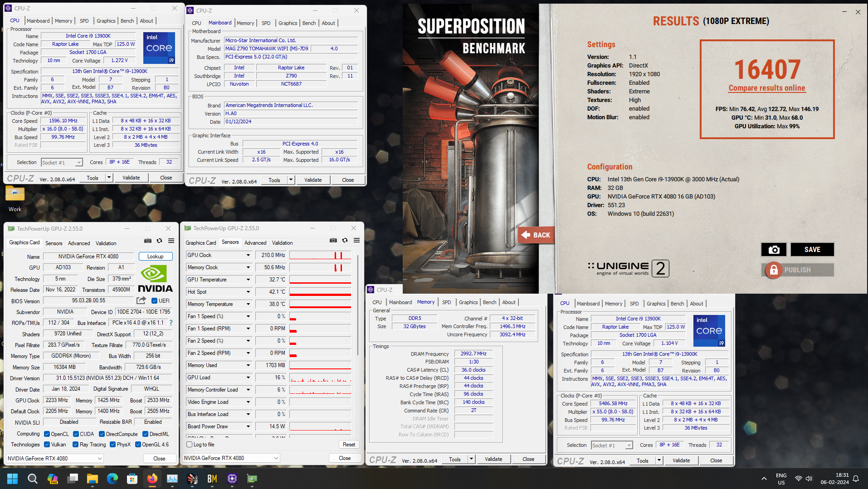
Task: Click Reset button in GPU-Z Sensors
Action: click(x=349, y=445)
